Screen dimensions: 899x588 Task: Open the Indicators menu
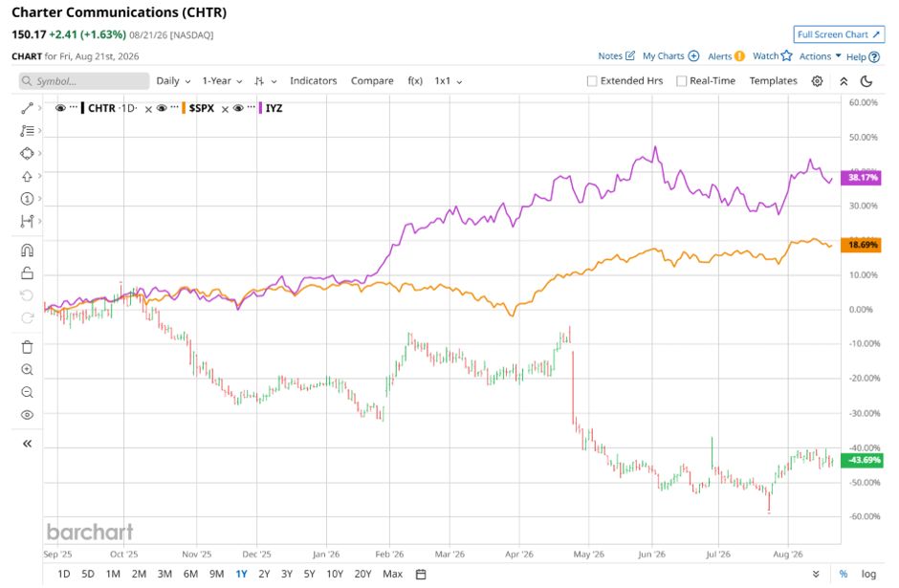click(313, 81)
